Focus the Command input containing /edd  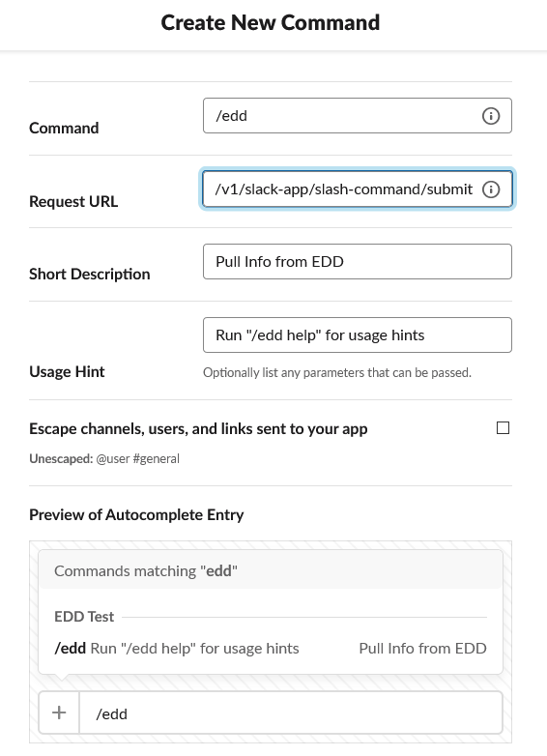pos(358,116)
